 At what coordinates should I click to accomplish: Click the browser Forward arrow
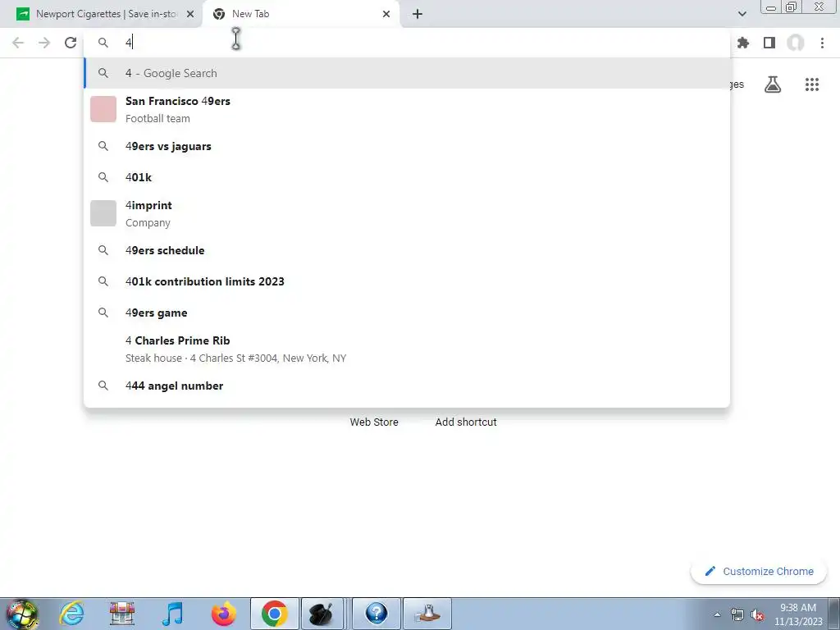(x=44, y=43)
